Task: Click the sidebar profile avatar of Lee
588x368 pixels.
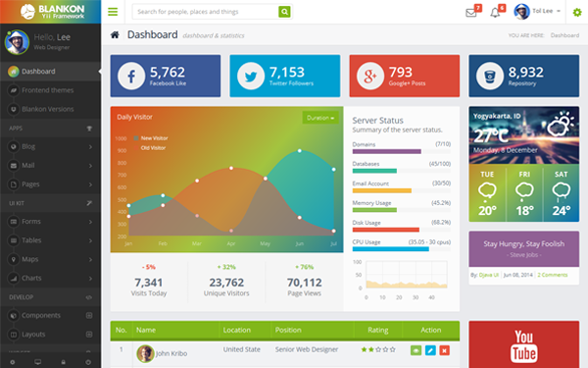Action: point(17,42)
